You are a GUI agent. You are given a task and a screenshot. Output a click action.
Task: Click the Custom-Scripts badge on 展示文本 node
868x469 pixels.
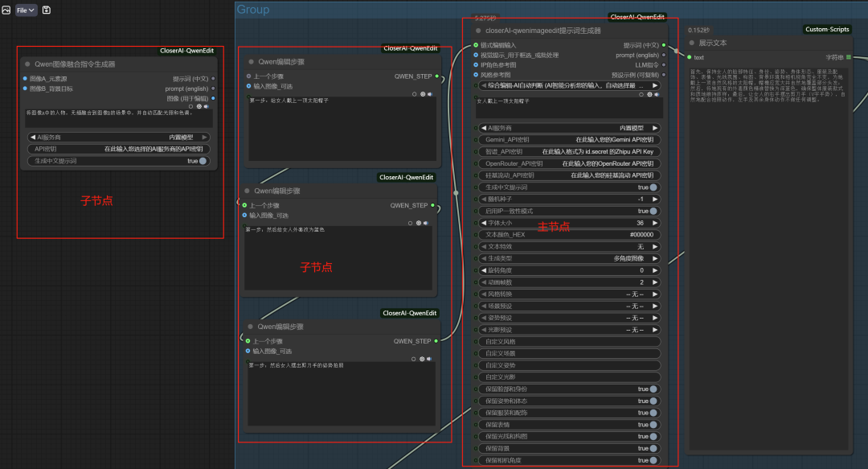(x=827, y=30)
